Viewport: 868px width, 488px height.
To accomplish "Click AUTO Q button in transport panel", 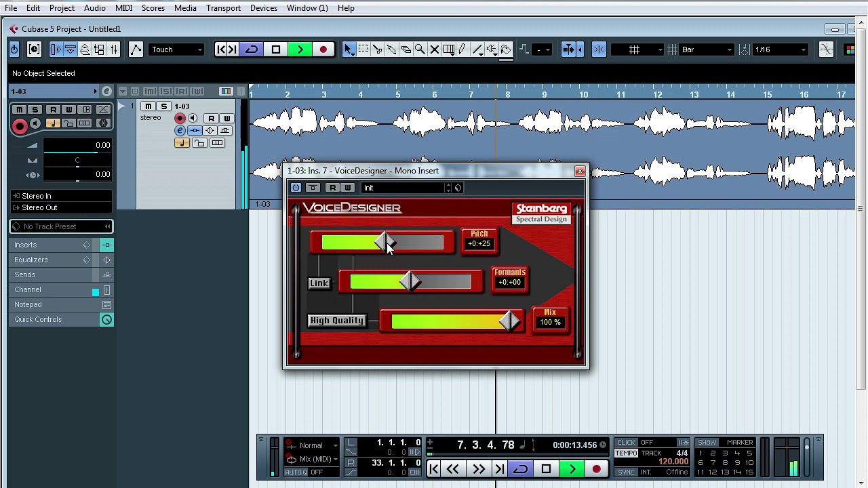I will tap(296, 472).
